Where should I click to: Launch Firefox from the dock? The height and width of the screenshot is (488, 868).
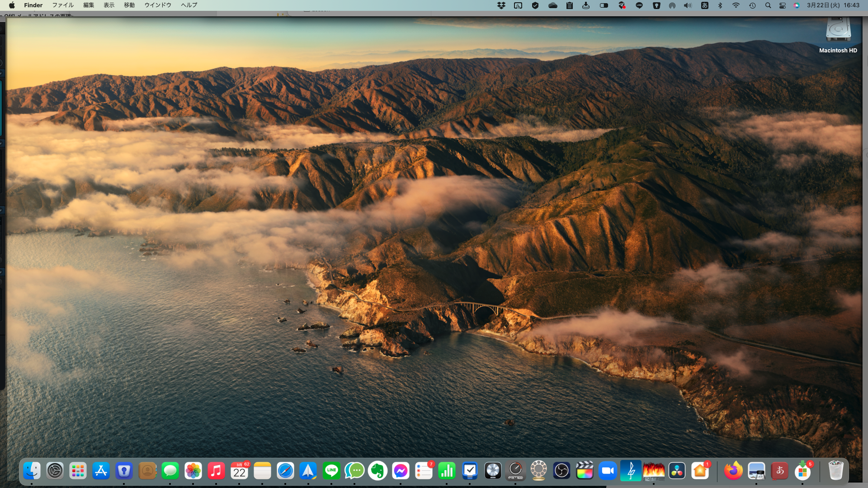pos(733,471)
